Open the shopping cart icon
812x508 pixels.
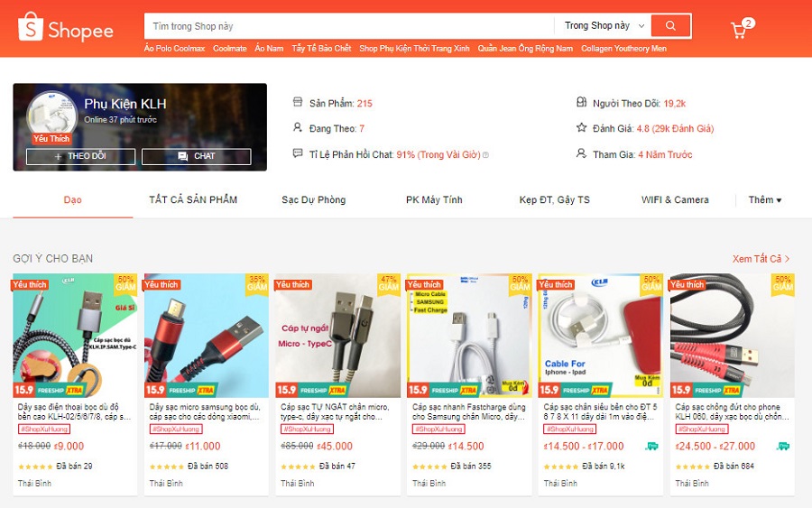point(739,30)
